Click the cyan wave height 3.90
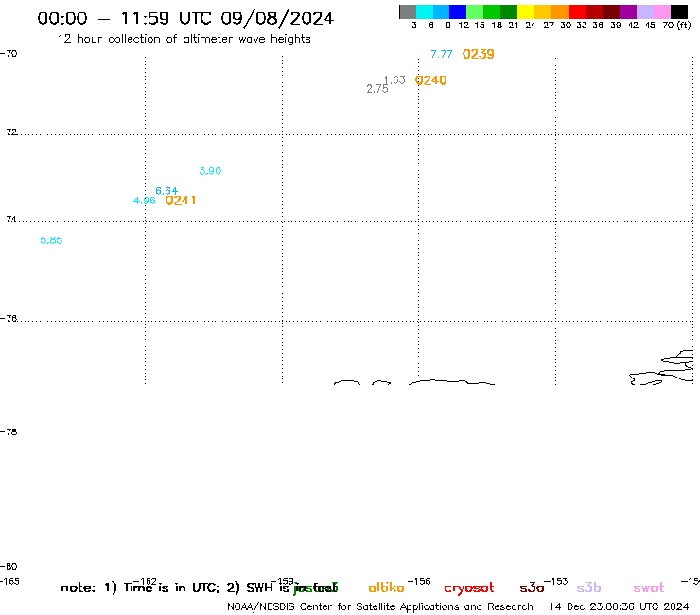This screenshot has height=615, width=700. point(210,171)
